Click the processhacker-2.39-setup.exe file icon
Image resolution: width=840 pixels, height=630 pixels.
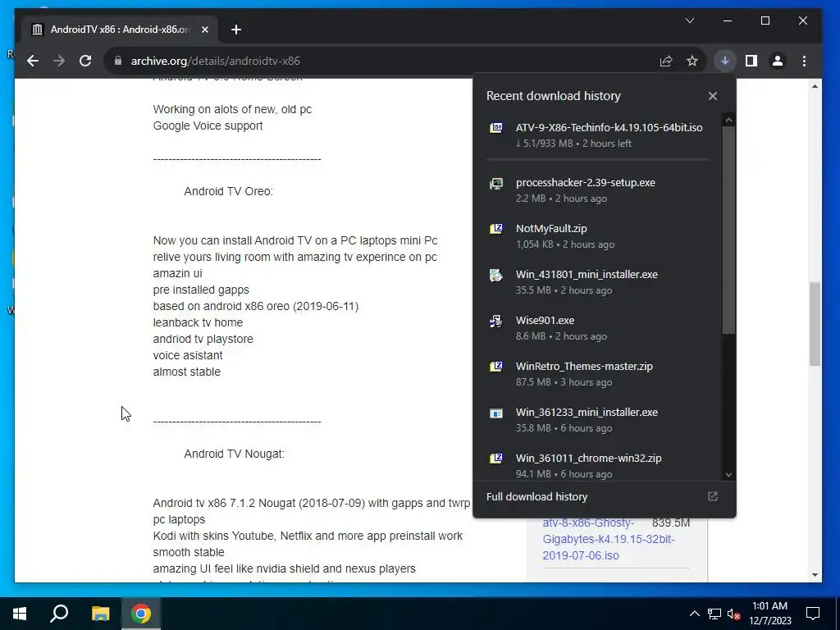click(496, 184)
